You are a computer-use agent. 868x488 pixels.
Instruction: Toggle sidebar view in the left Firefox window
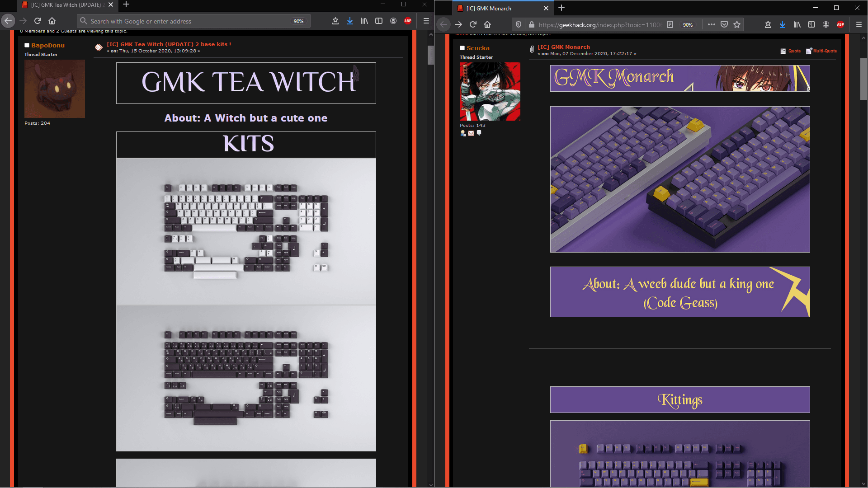point(379,21)
